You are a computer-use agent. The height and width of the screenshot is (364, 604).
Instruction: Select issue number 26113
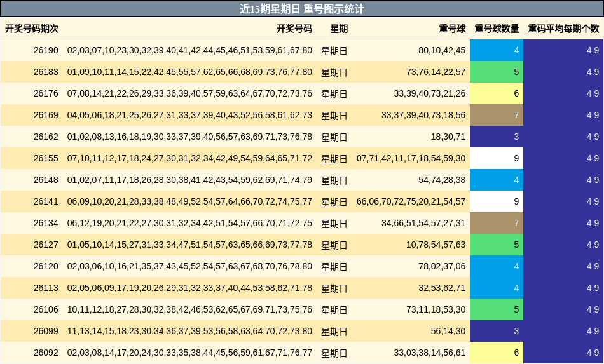46,288
